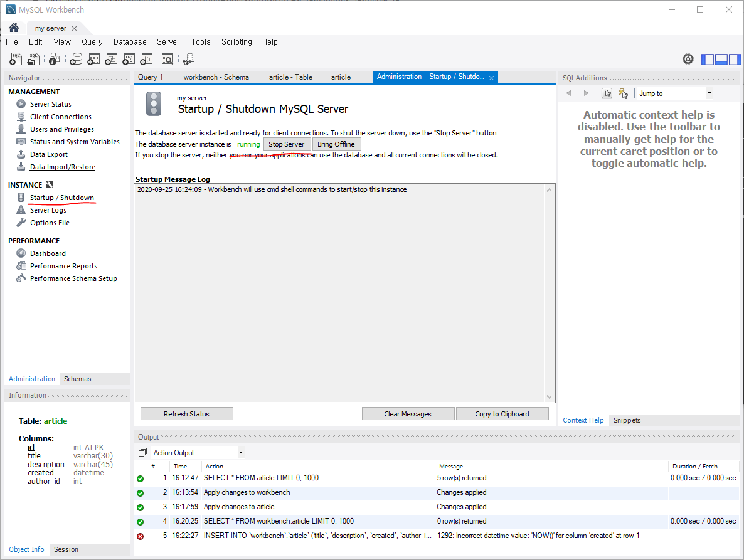Image resolution: width=744 pixels, height=560 pixels.
Task: Open SQL script file toolbar icon
Action: [34, 60]
